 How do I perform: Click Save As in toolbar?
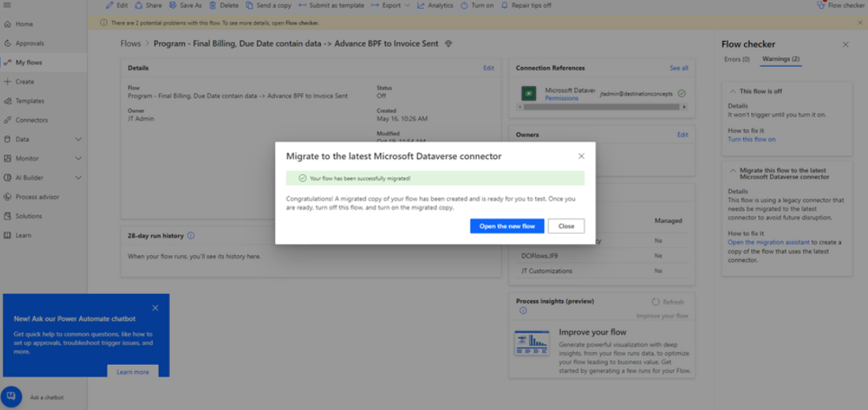[186, 6]
